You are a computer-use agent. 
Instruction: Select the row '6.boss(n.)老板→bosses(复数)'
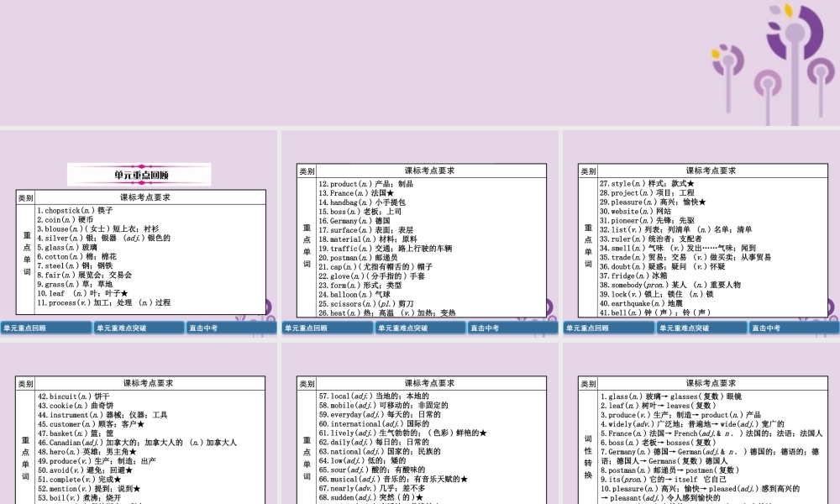coord(658,443)
